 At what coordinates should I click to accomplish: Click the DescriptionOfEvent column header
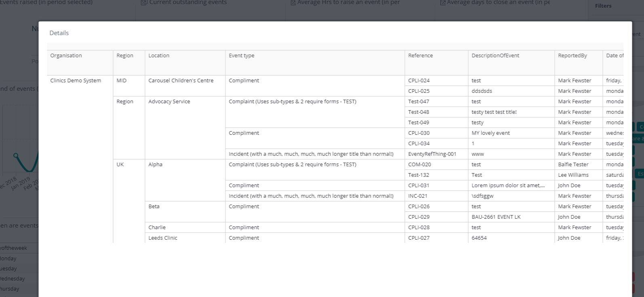(x=511, y=63)
